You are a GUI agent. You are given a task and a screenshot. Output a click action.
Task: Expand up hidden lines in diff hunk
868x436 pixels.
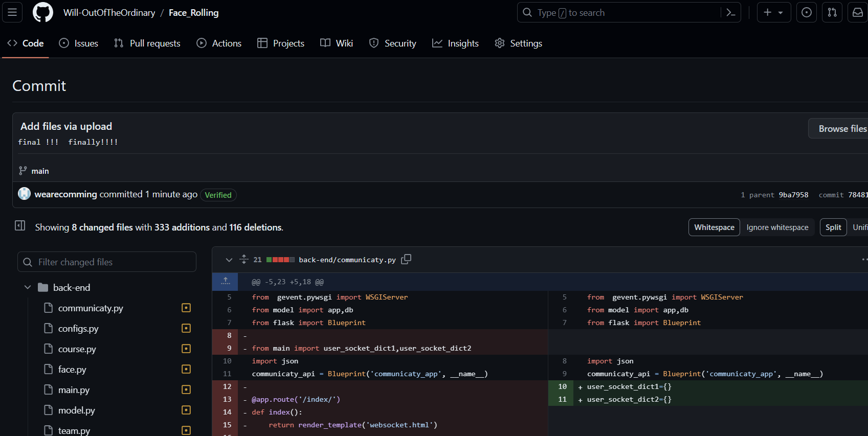pyautogui.click(x=225, y=282)
